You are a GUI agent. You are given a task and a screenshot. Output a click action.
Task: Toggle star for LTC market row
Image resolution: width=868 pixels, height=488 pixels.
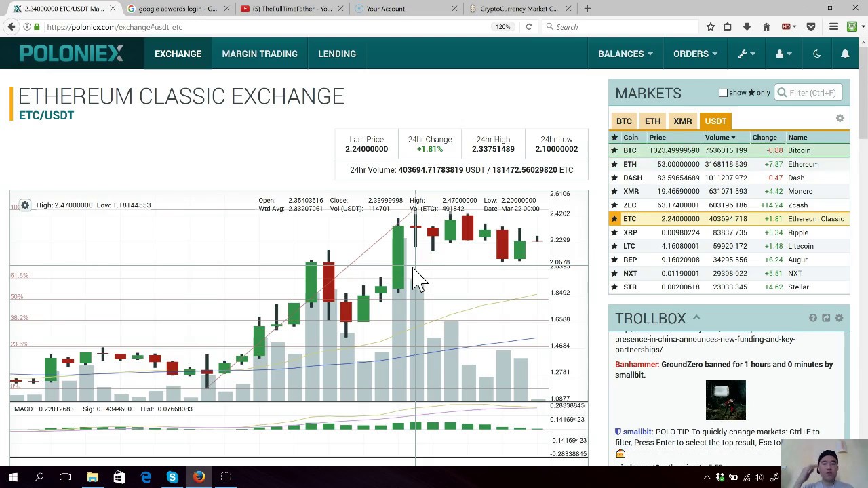(x=614, y=246)
